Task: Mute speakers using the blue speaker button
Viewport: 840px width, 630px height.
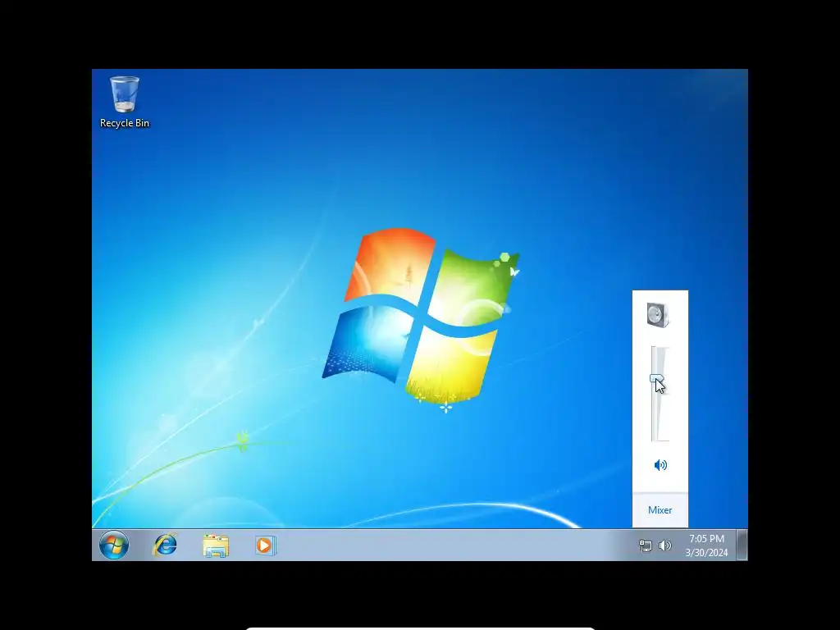Action: pos(660,465)
